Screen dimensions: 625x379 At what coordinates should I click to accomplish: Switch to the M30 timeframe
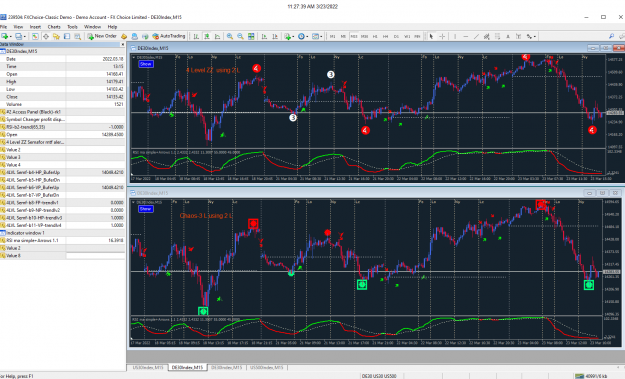(x=364, y=36)
